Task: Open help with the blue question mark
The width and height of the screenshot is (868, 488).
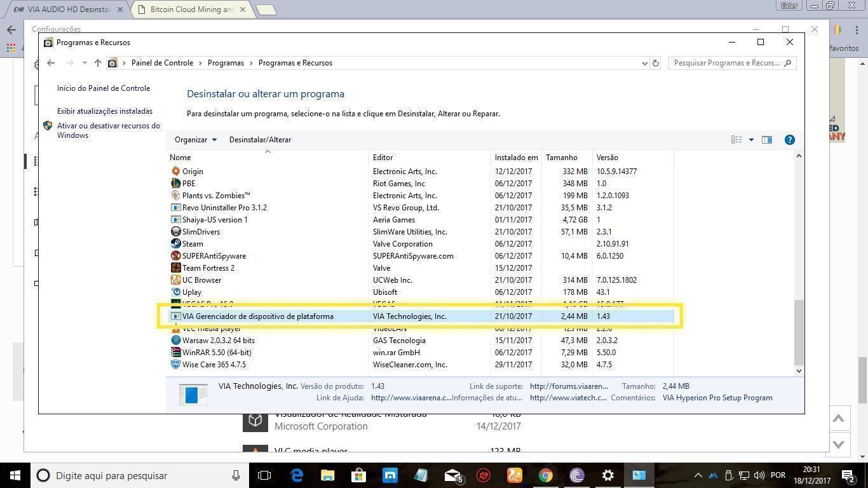Action: coord(789,140)
